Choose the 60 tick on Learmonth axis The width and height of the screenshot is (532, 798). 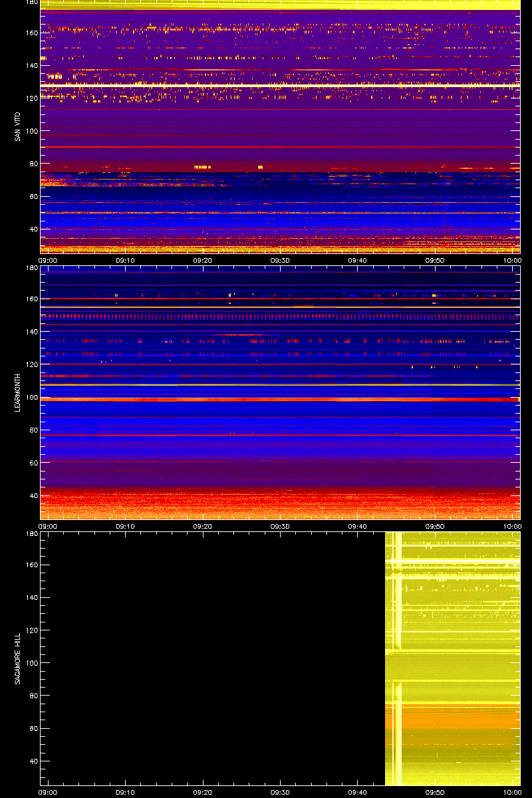(33, 463)
